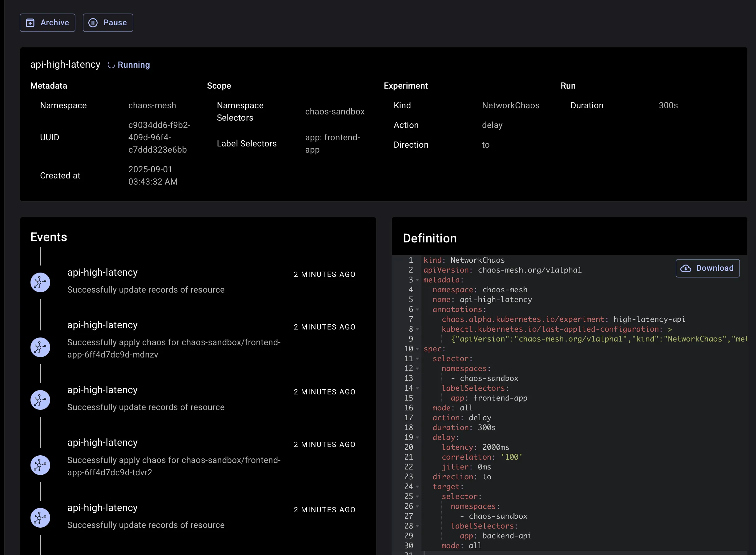Click the Archive button

[x=47, y=23]
